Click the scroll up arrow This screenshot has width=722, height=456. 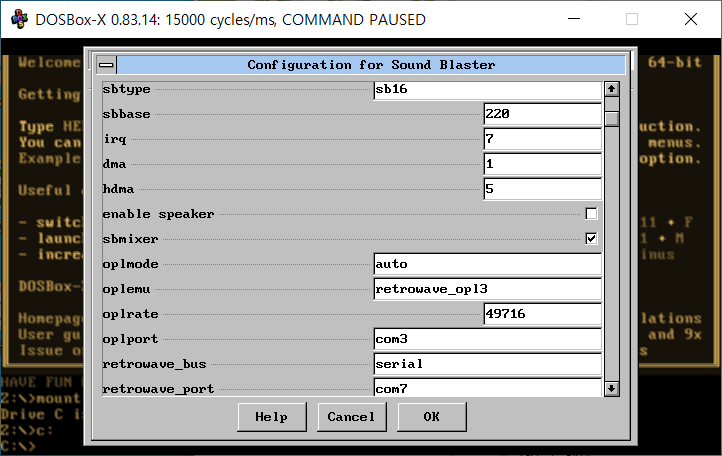(x=611, y=89)
